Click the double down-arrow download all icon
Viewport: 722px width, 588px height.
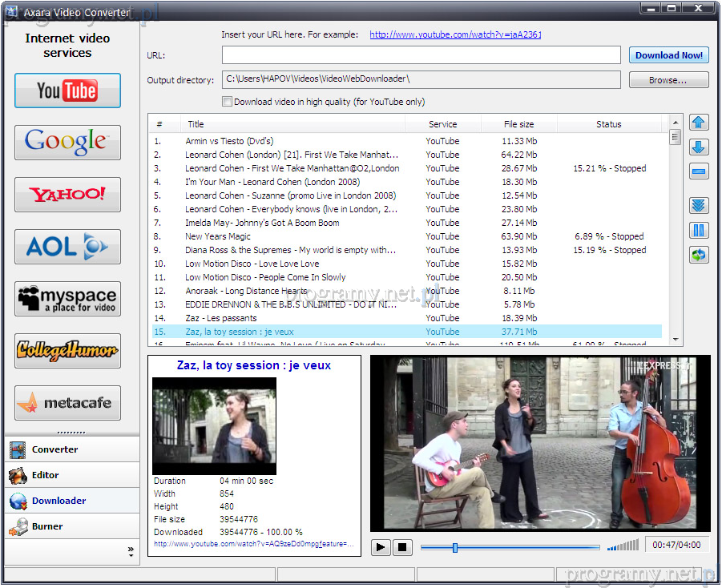pyautogui.click(x=699, y=206)
